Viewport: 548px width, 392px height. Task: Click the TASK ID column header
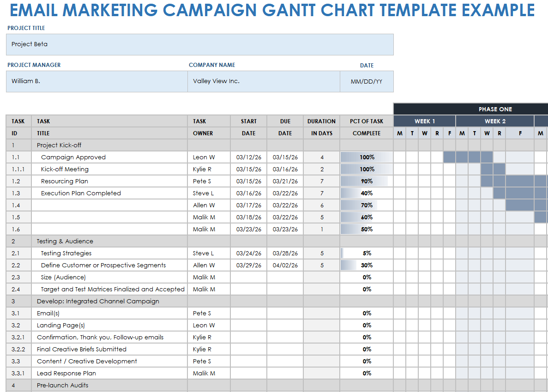pos(18,127)
